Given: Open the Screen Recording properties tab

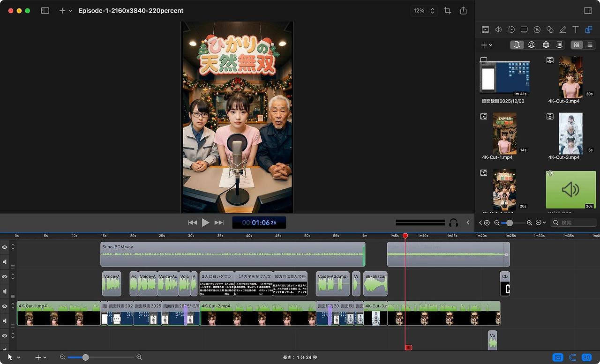Looking at the screenshot, I should 524,30.
